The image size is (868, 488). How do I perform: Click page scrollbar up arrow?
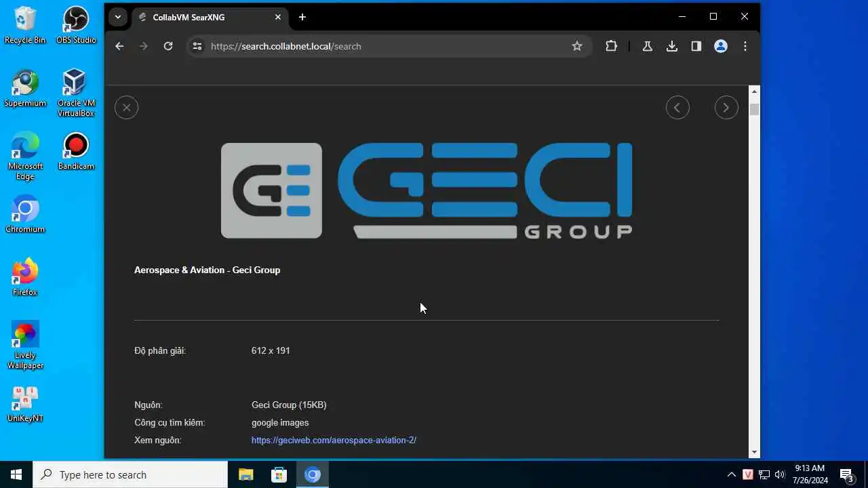[754, 91]
